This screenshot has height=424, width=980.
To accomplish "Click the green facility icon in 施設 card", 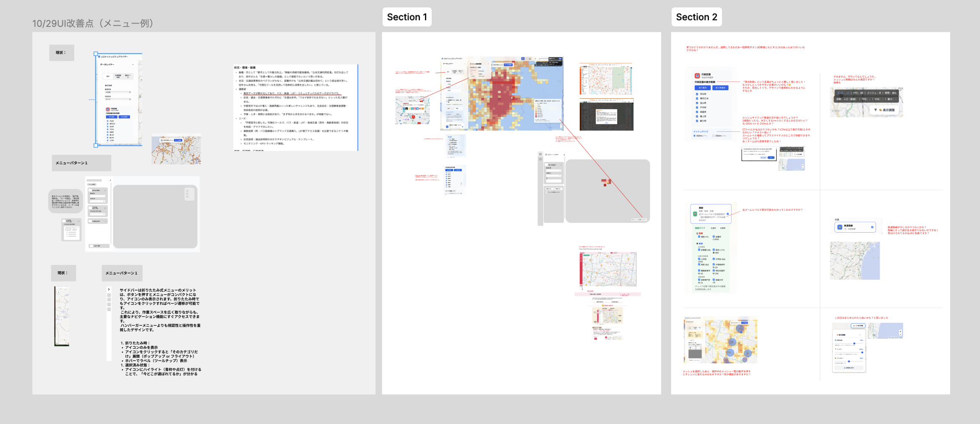I will tap(695, 214).
